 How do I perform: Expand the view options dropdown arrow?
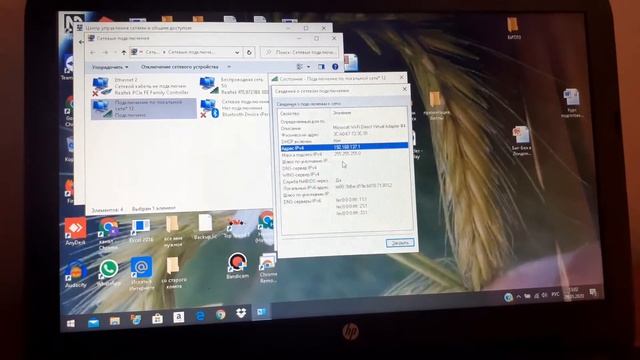pos(309,67)
